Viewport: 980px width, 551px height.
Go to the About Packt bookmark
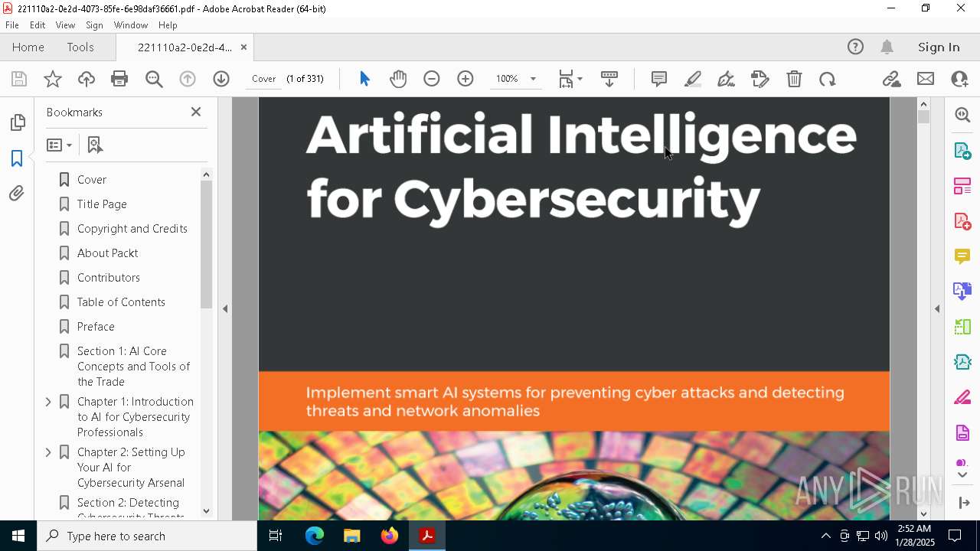point(107,253)
